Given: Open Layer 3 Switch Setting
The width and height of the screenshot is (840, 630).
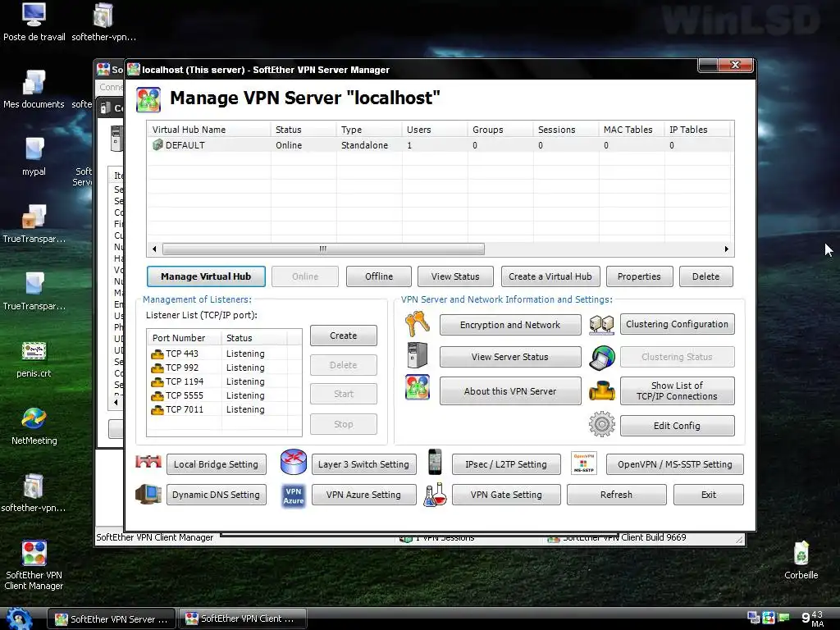Looking at the screenshot, I should (363, 464).
